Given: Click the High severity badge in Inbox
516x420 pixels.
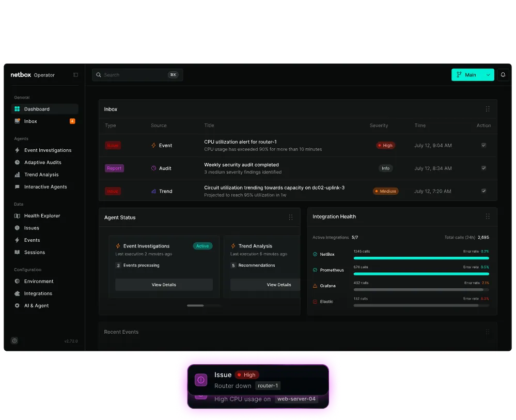Looking at the screenshot, I should (x=385, y=145).
